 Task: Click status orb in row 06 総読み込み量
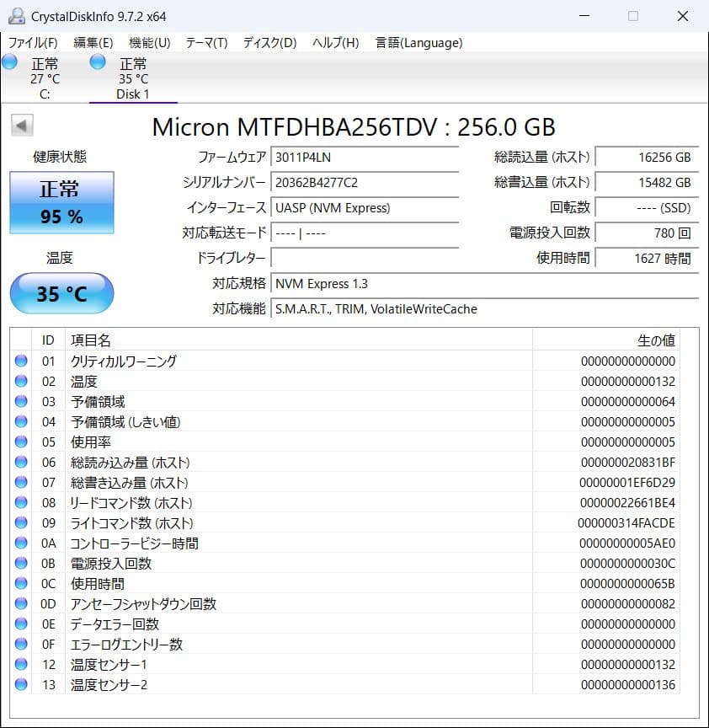point(21,462)
